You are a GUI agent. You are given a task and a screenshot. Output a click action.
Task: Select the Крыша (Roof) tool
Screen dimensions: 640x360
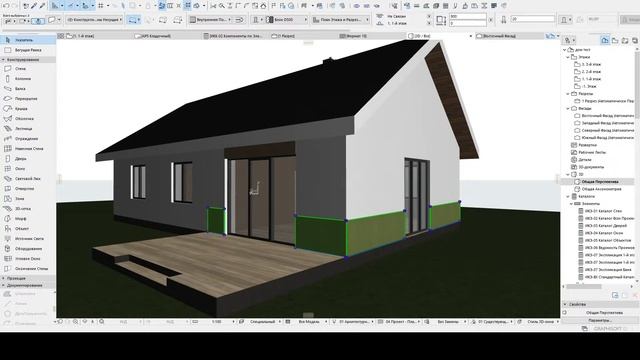28,109
